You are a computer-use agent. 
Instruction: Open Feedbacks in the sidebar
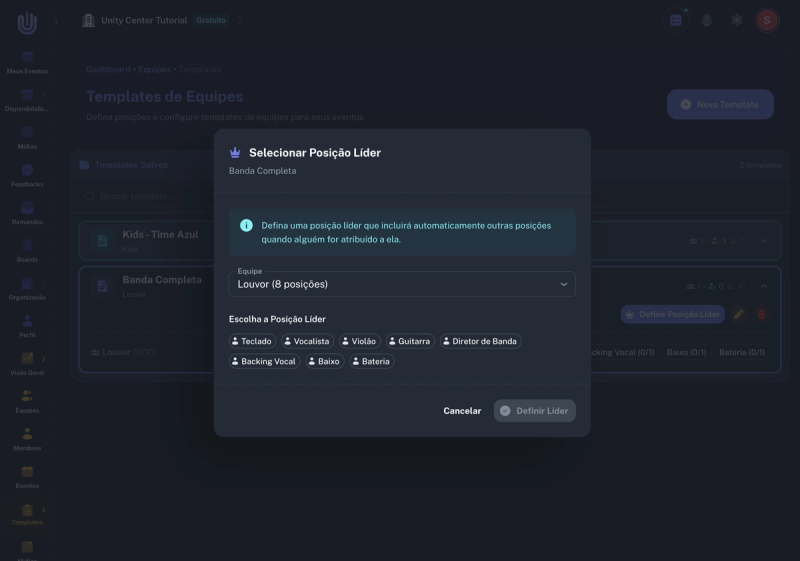click(x=27, y=176)
